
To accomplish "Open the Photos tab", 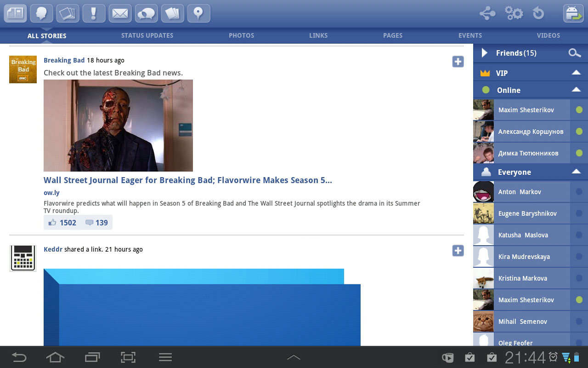I will click(242, 35).
